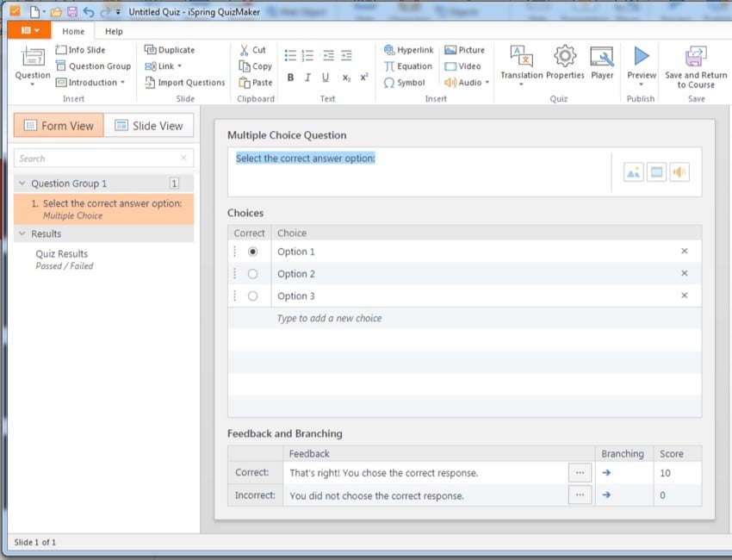Insert a Hyperlink
The height and width of the screenshot is (560, 732).
coord(408,50)
